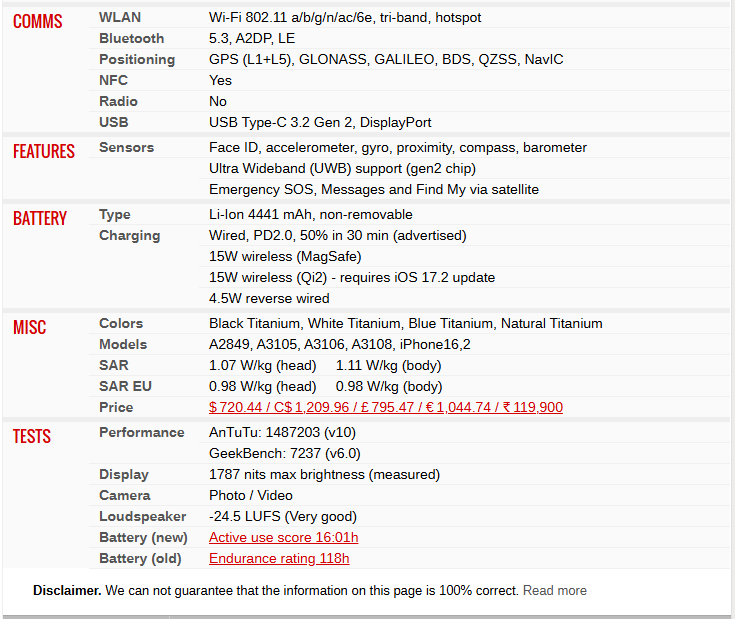The width and height of the screenshot is (735, 619).
Task: Click the 1.11 W/kg (body) SAR value
Action: (389, 365)
